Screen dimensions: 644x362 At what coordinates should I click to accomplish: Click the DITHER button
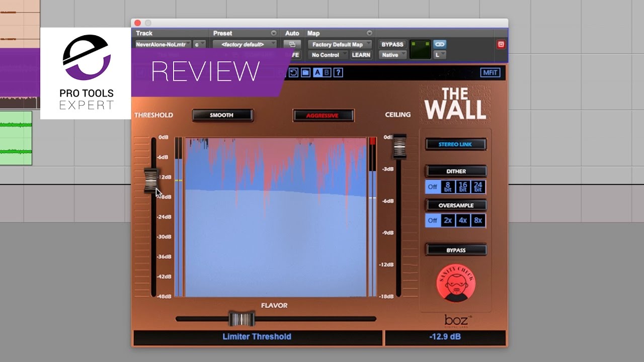[x=456, y=171]
